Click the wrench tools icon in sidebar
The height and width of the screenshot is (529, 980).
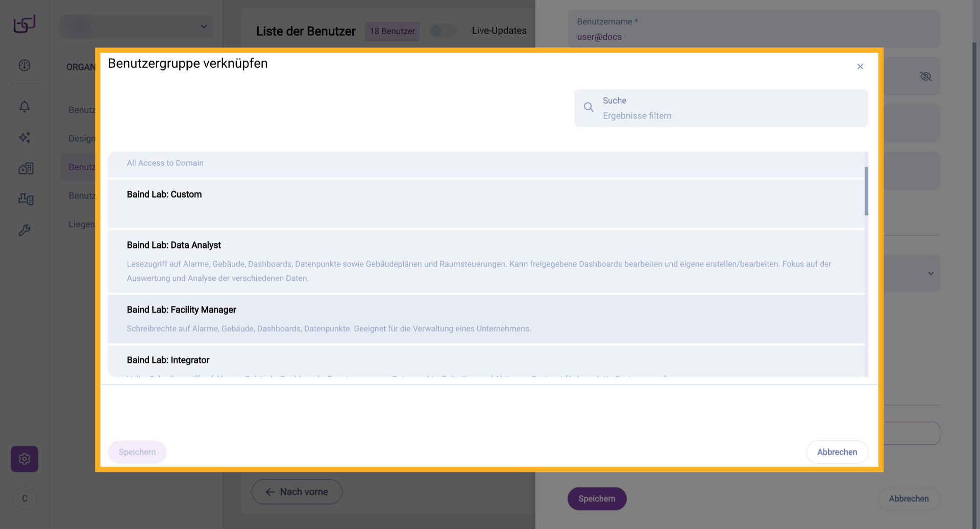coord(24,230)
